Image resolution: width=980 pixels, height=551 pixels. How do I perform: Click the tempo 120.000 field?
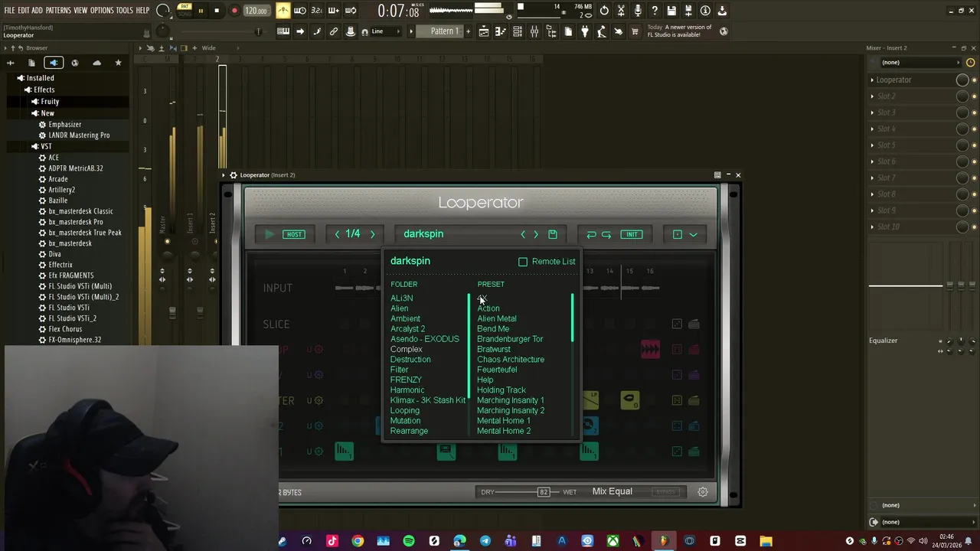click(256, 11)
